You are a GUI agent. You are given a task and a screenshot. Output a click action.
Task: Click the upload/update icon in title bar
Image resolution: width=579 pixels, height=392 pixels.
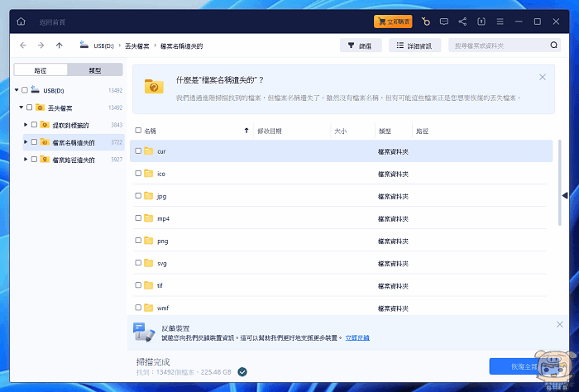(x=481, y=22)
